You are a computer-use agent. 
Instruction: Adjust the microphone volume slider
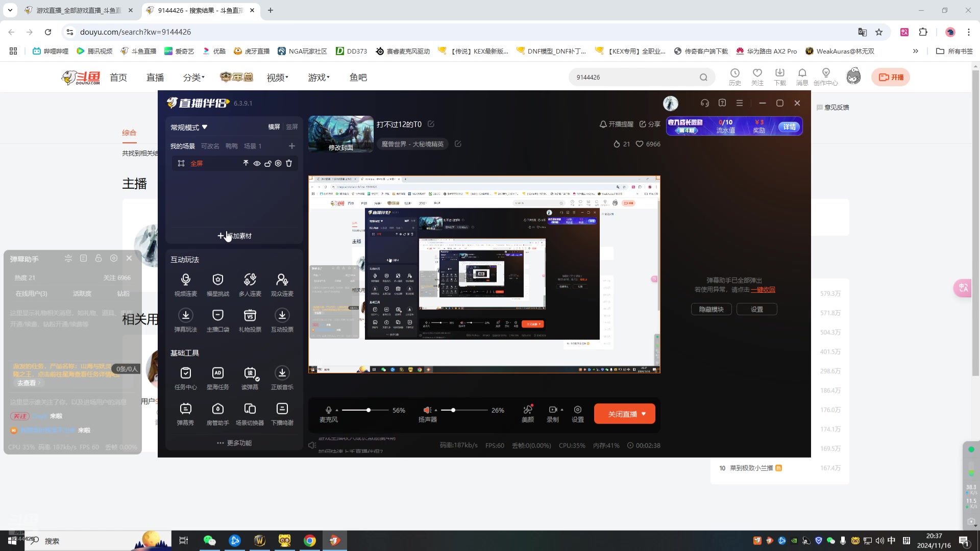point(365,410)
